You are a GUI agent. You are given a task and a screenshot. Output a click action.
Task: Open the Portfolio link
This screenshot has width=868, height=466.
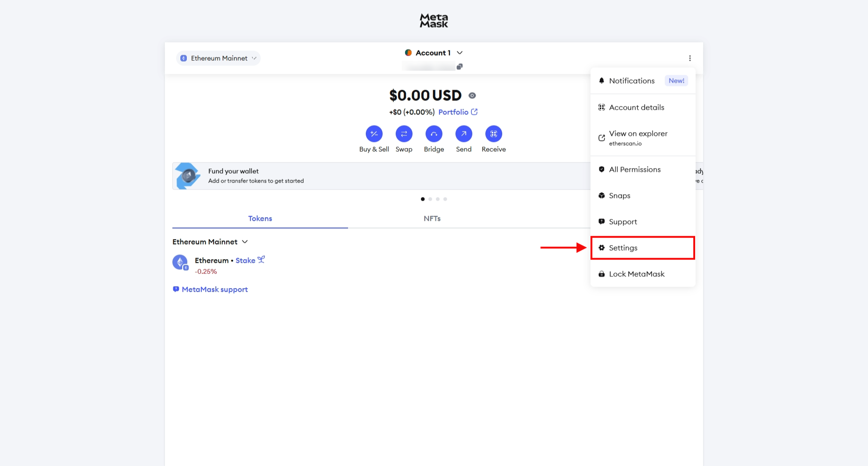457,112
